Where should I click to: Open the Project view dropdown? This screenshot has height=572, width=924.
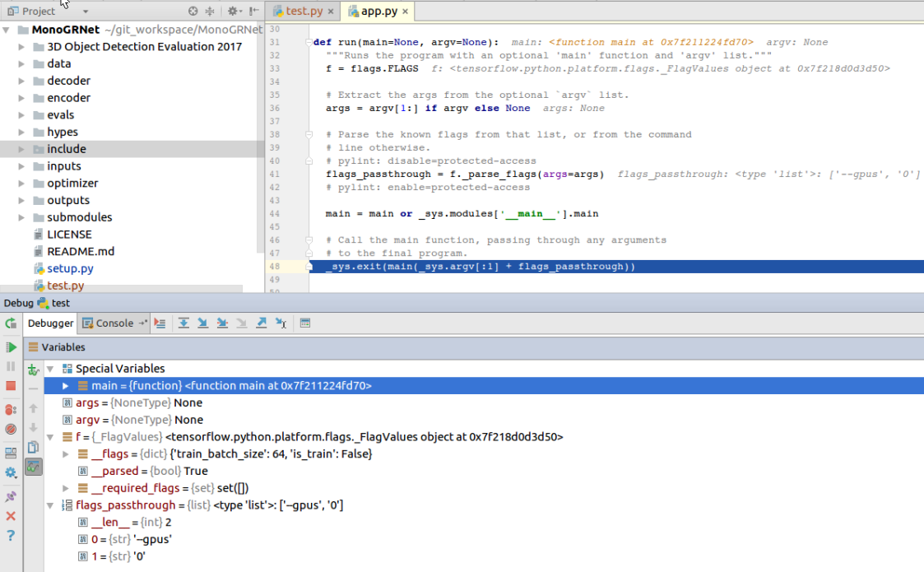point(86,12)
